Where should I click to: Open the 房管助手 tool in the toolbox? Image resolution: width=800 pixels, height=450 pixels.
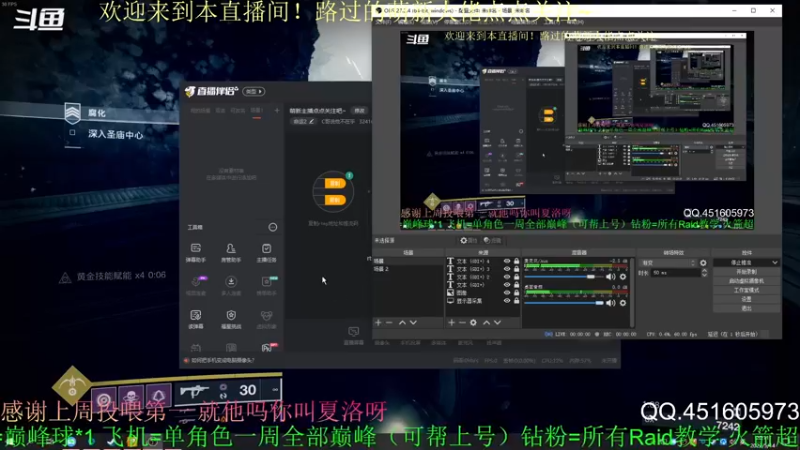[x=231, y=253]
